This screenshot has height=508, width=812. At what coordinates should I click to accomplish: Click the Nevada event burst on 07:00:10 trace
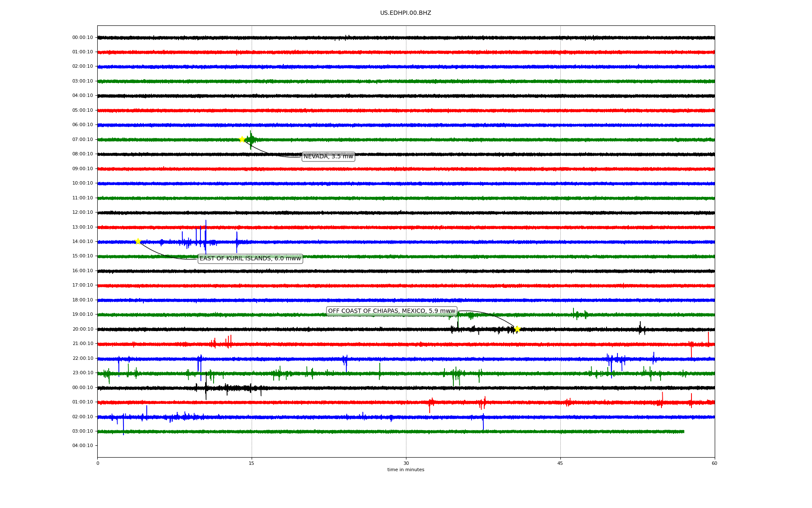click(251, 140)
